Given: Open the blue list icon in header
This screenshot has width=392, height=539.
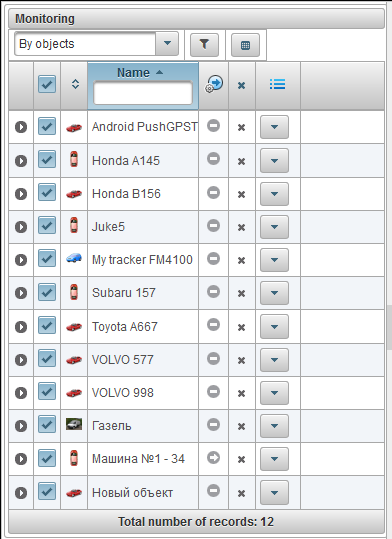Looking at the screenshot, I should [277, 84].
